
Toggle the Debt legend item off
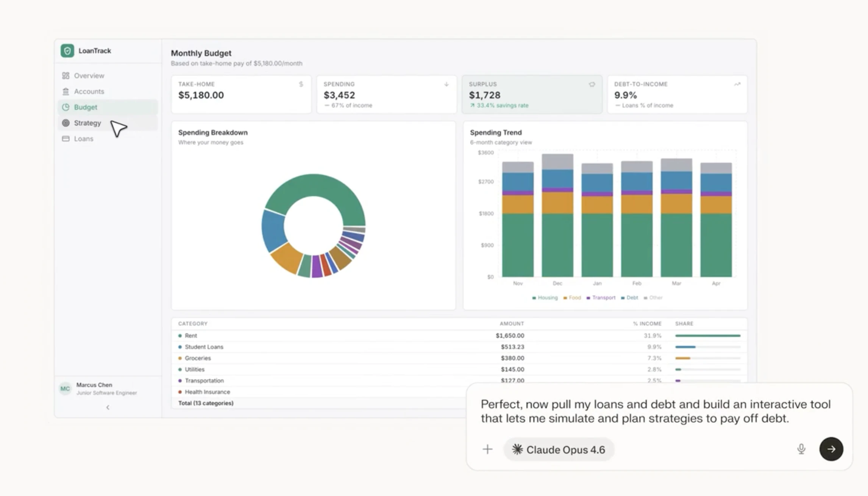(629, 298)
